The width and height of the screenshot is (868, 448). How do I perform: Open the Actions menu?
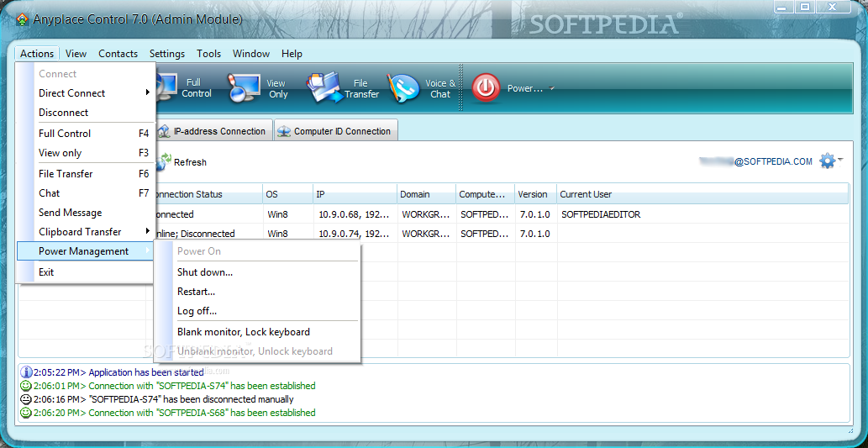(37, 54)
